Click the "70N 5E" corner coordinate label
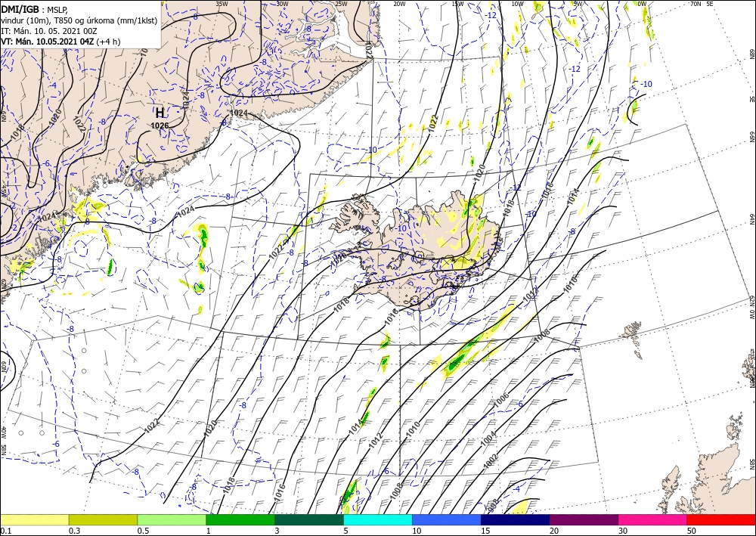The height and width of the screenshot is (536, 756). click(x=702, y=3)
